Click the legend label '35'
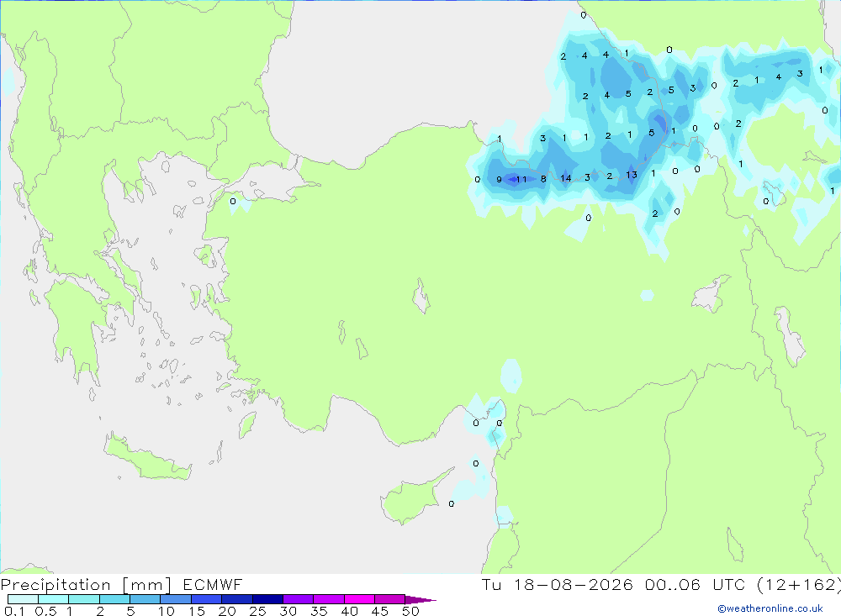 (319, 611)
